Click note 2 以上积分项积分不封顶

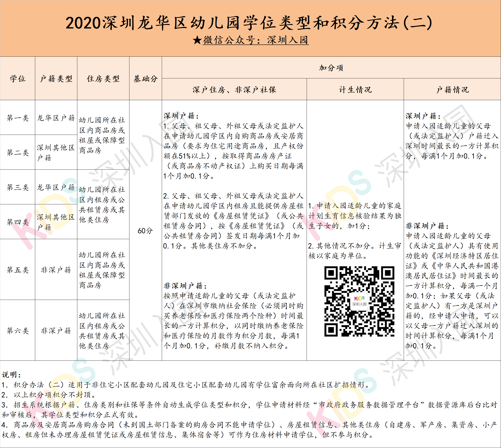pyautogui.click(x=48, y=395)
